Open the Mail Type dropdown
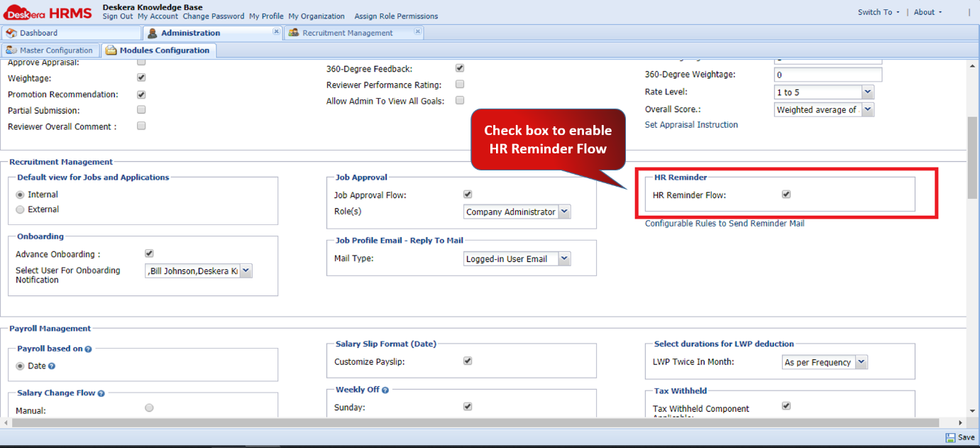The width and height of the screenshot is (980, 448). click(565, 258)
